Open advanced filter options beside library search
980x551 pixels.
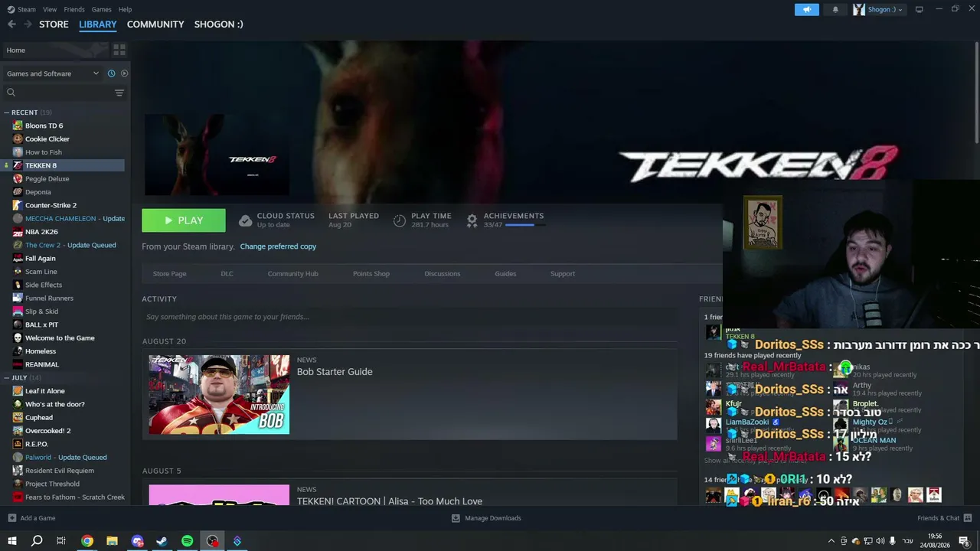(119, 93)
